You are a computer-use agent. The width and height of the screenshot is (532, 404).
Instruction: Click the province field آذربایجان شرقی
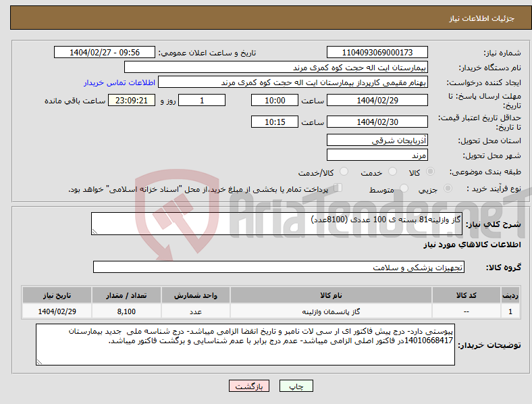[x=377, y=140]
